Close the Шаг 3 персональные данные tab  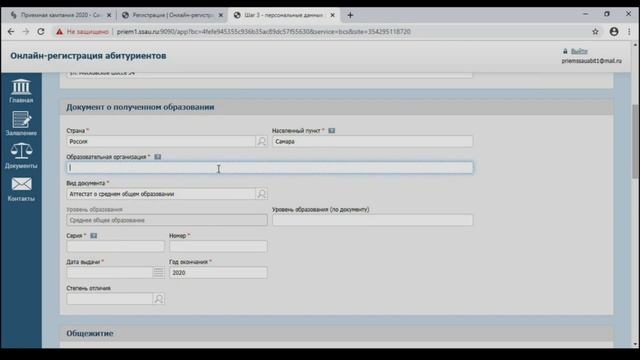(x=333, y=15)
